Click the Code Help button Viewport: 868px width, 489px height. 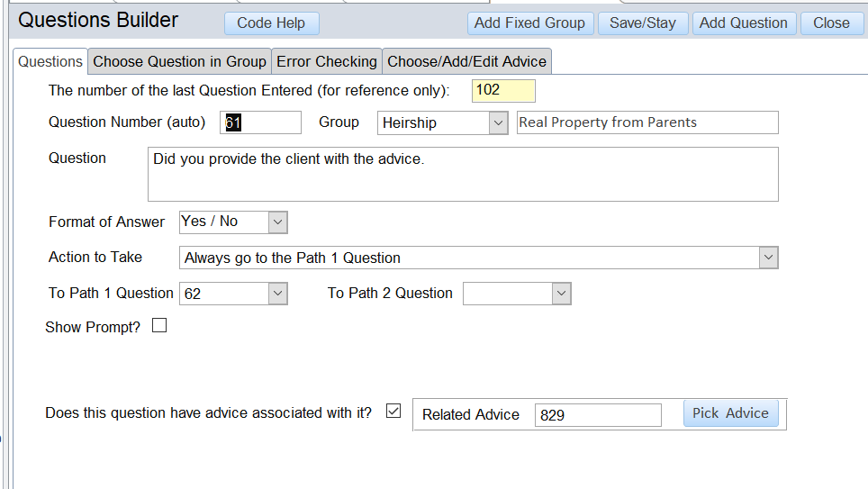(x=271, y=23)
